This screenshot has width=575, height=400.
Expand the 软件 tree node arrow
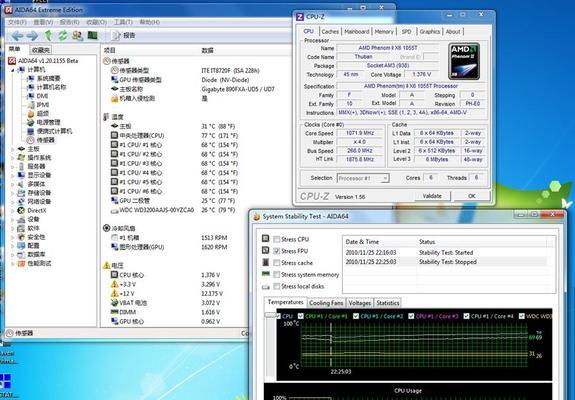coord(13,228)
